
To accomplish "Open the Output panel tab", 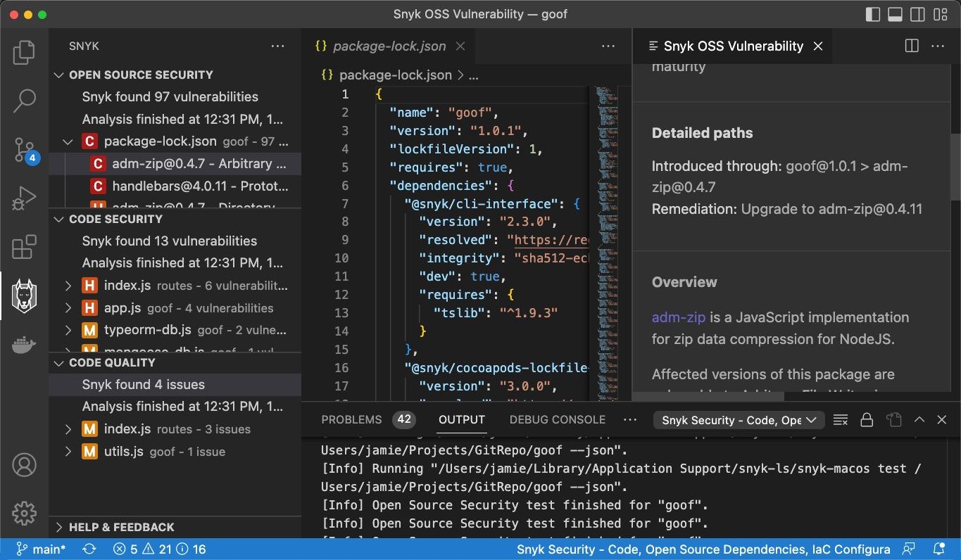I will pyautogui.click(x=462, y=420).
